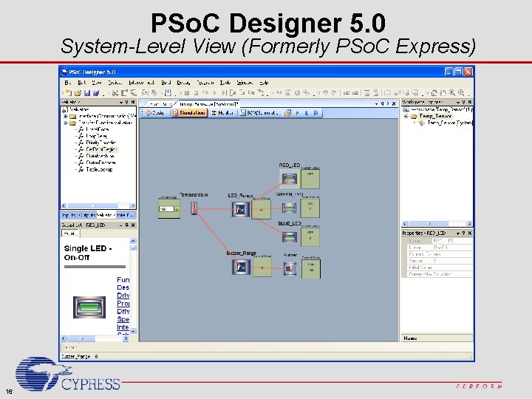Collapse the Transfer Function valuators folder

pos(66,123)
